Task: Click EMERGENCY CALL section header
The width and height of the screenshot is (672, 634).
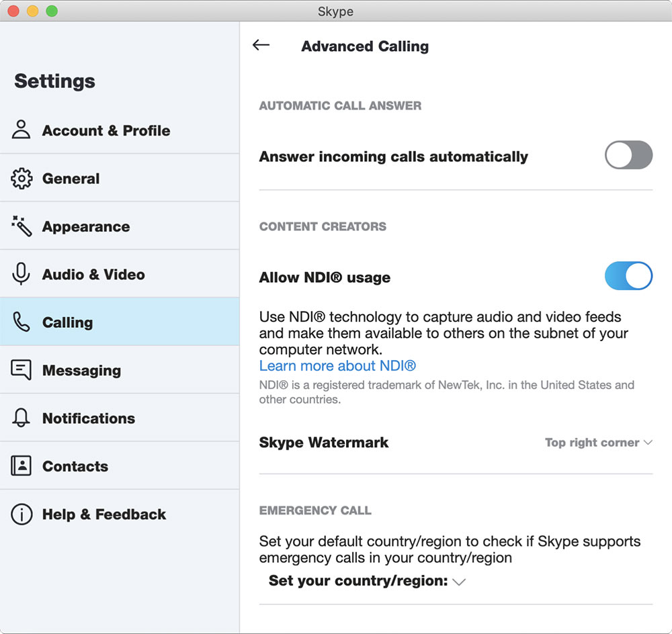Action: click(315, 510)
